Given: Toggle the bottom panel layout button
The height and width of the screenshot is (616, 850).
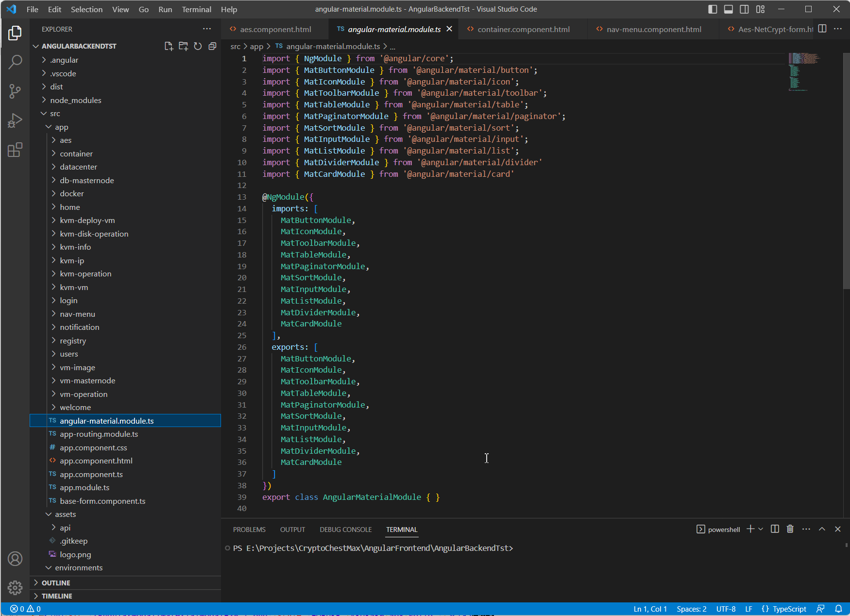Looking at the screenshot, I should [x=729, y=9].
